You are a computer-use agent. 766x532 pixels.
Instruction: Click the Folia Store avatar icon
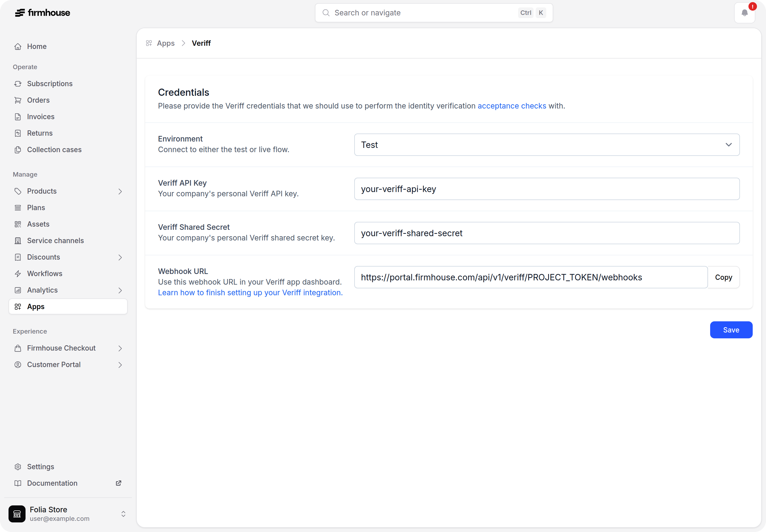(x=17, y=514)
